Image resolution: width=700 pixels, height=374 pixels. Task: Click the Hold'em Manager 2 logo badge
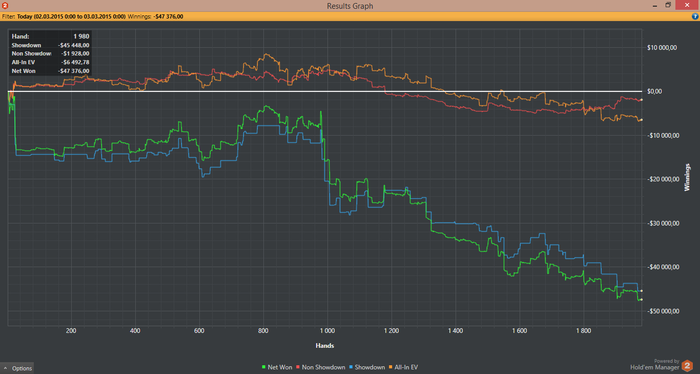[687, 366]
